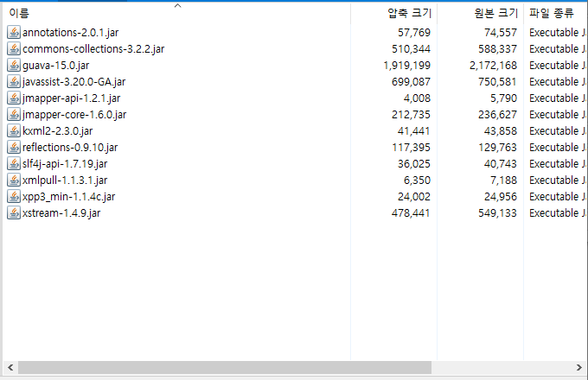Click compressed size value 117,395
Image resolution: width=588 pixels, height=380 pixels.
tap(411, 148)
